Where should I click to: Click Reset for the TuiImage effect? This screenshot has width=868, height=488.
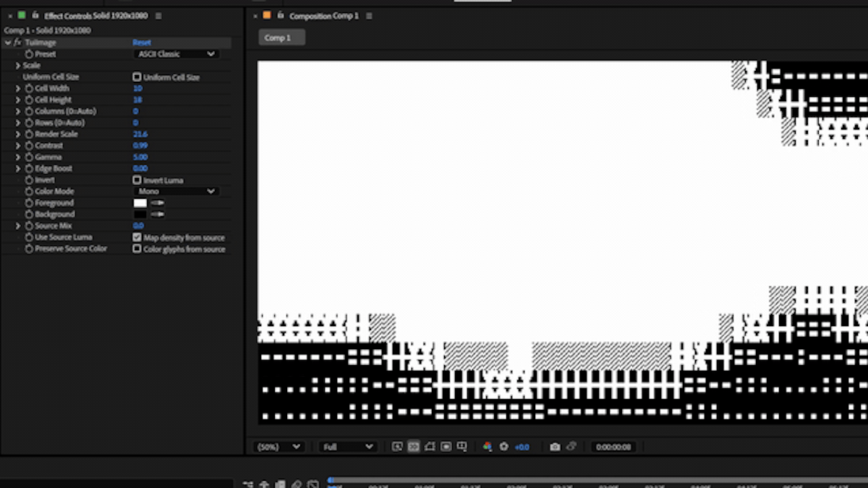click(x=142, y=43)
